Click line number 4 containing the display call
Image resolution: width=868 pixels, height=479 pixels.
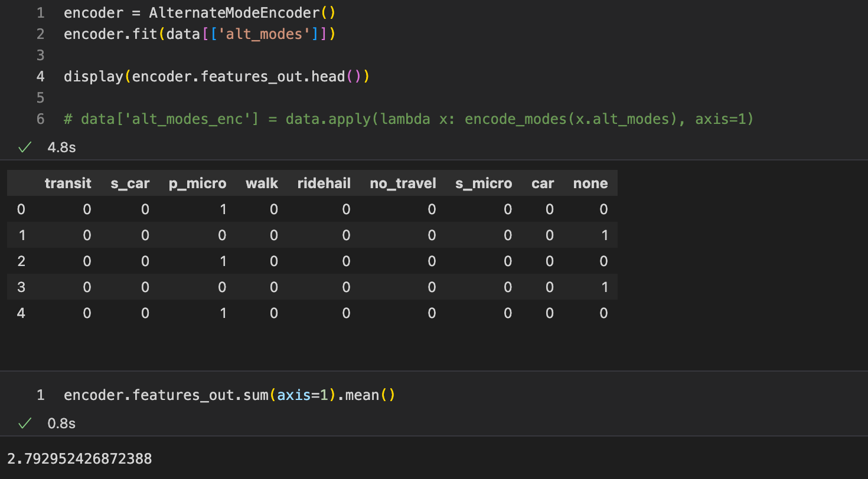(40, 76)
